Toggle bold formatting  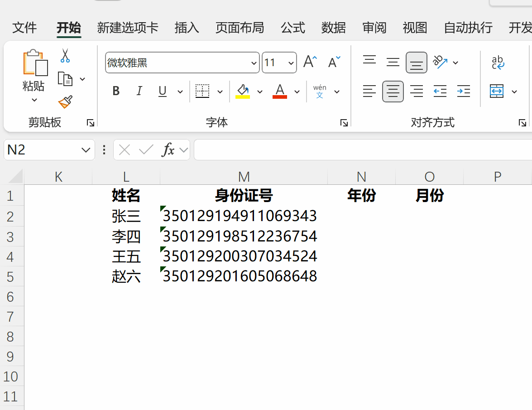[x=116, y=91]
